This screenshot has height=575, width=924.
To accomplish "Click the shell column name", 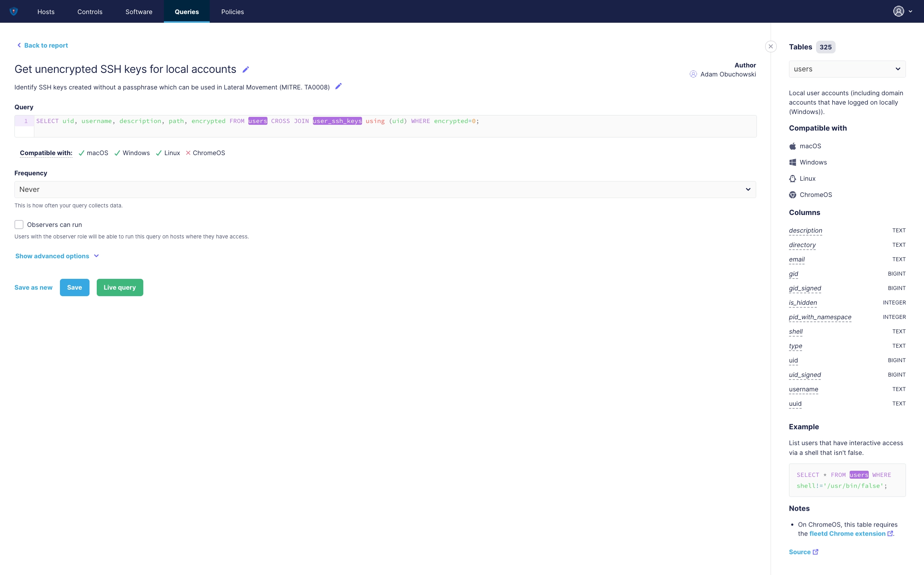I will click(x=796, y=332).
